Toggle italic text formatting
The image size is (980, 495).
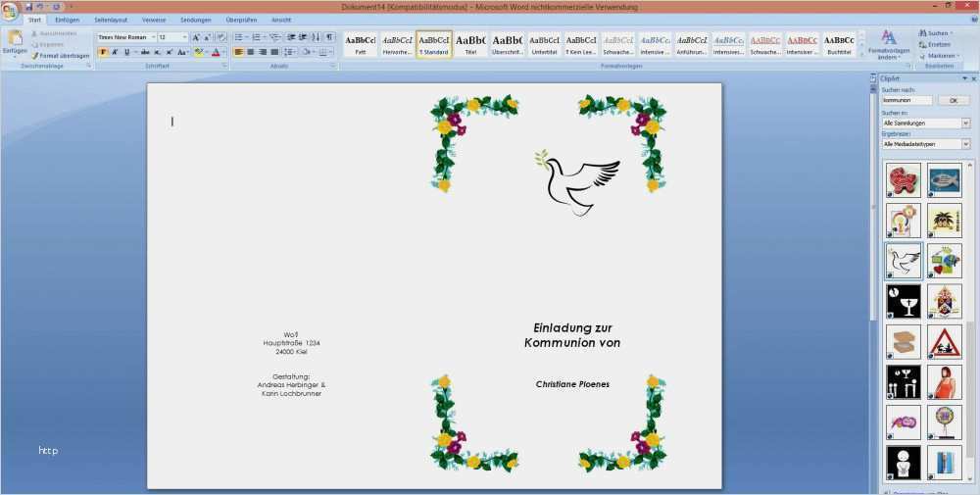coord(115,52)
